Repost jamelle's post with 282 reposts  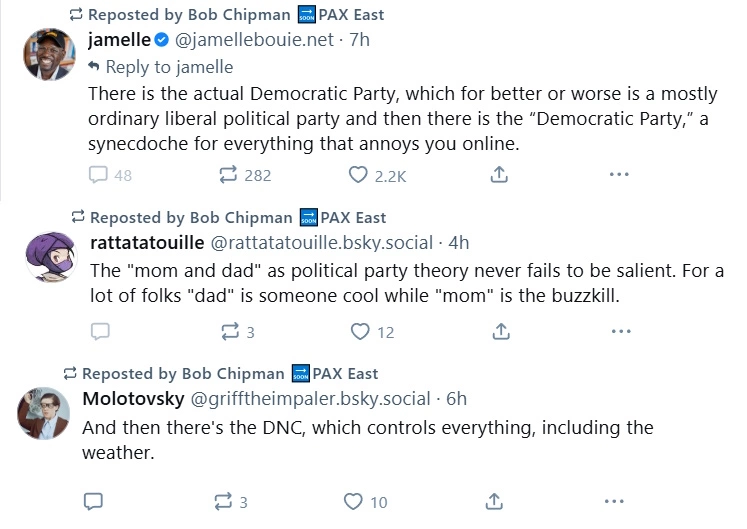coord(245,175)
